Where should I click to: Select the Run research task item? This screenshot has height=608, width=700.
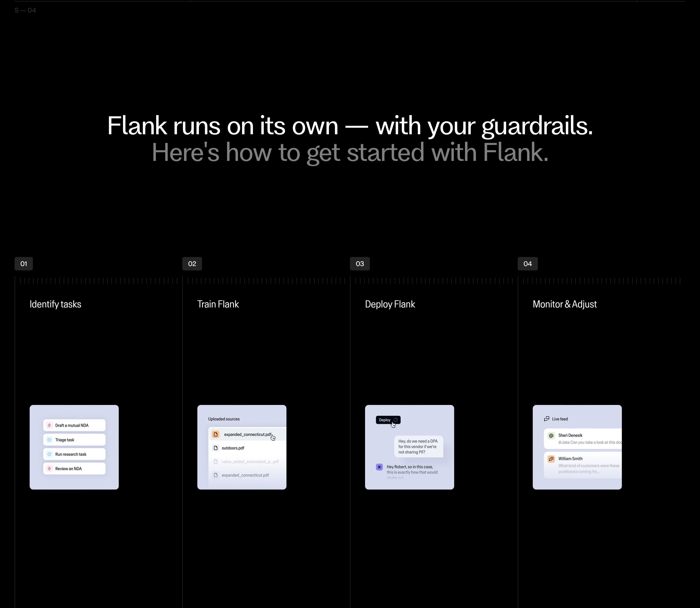[x=74, y=454]
